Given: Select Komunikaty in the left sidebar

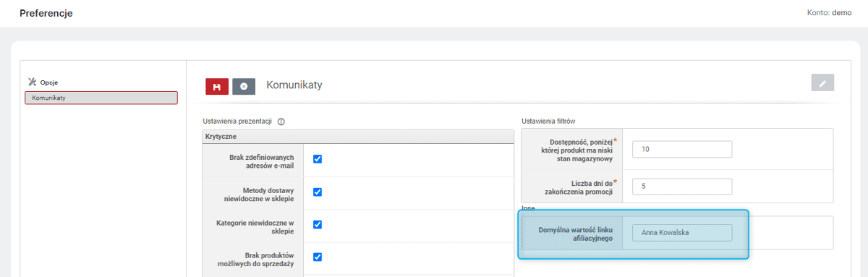Looking at the screenshot, I should tap(101, 98).
